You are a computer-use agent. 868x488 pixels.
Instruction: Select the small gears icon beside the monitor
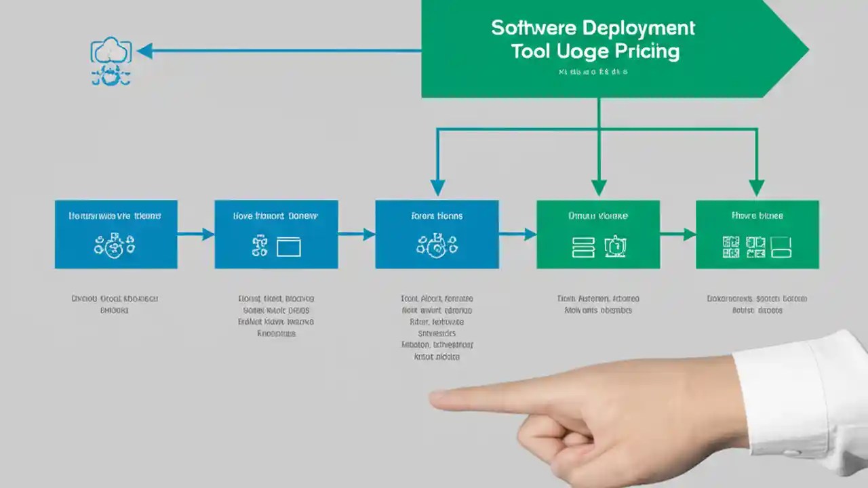coord(260,245)
